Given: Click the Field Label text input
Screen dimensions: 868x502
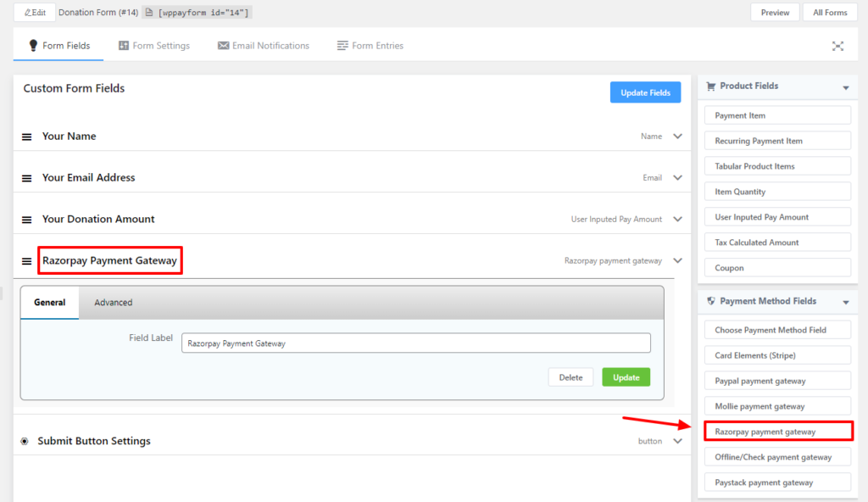Looking at the screenshot, I should (x=415, y=343).
